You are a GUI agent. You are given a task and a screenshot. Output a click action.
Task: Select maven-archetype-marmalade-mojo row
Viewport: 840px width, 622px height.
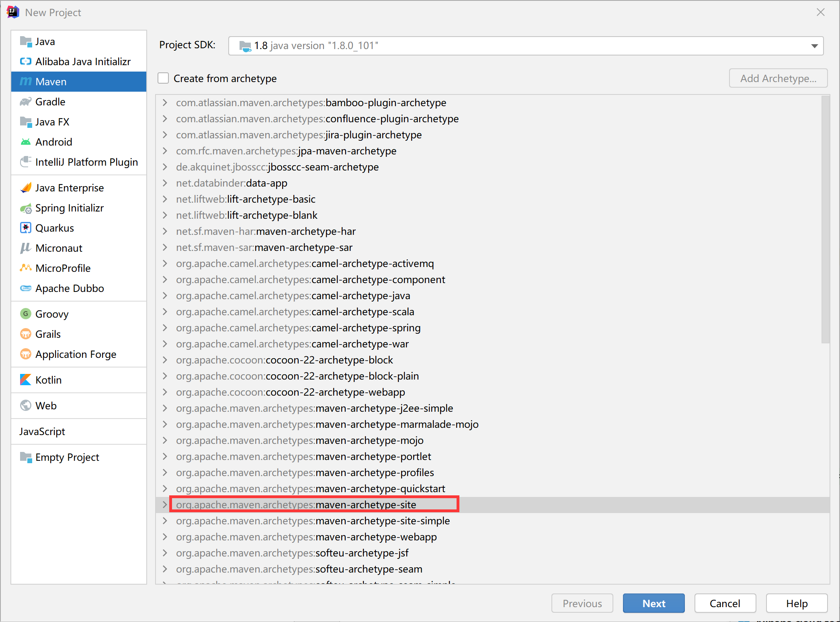pos(493,424)
